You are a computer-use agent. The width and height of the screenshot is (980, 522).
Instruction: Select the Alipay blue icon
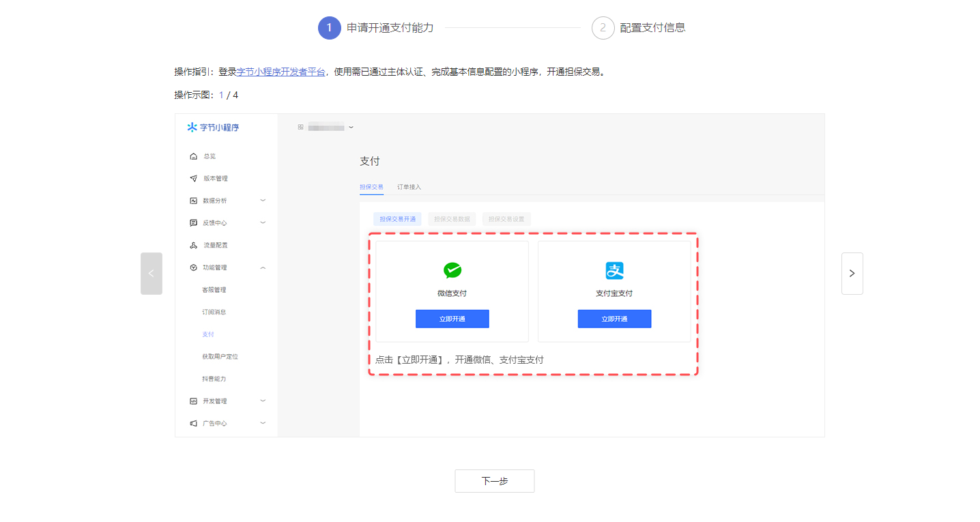tap(614, 270)
